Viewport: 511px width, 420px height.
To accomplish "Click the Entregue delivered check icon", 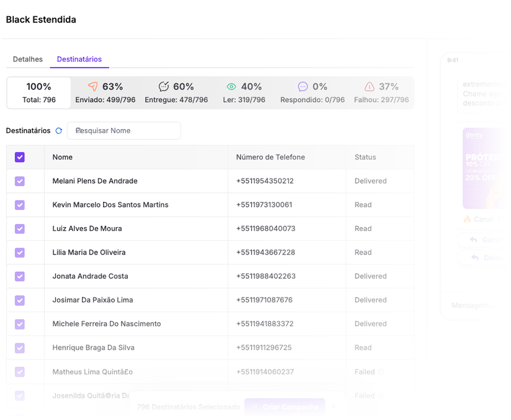I will pyautogui.click(x=164, y=86).
